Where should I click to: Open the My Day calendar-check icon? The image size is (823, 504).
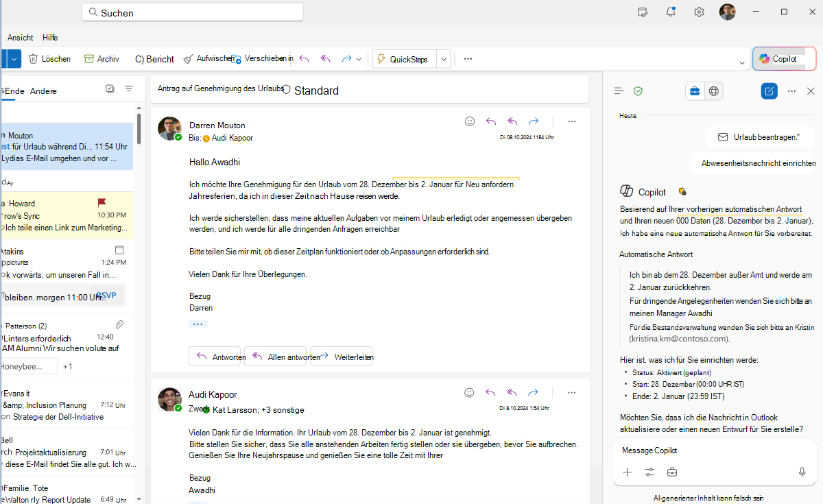643,12
